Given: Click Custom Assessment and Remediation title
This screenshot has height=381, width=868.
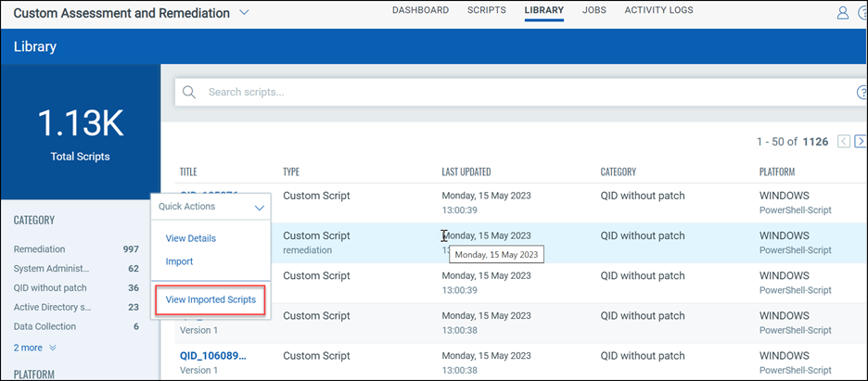Looking at the screenshot, I should click(121, 13).
